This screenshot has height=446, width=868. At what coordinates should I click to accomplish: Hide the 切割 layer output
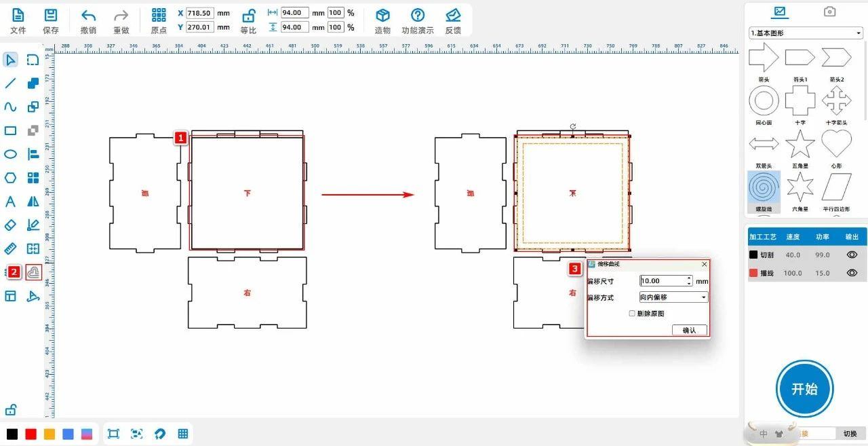click(852, 255)
